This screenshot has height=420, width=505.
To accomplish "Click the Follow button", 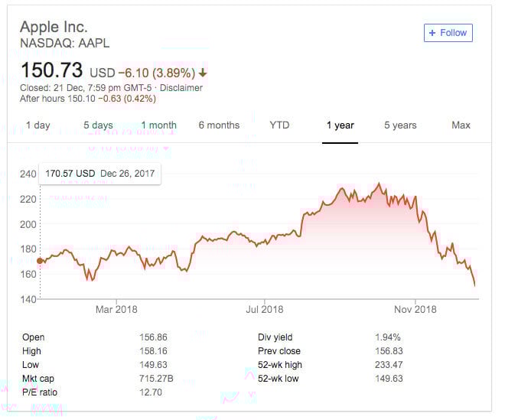I will pos(448,33).
